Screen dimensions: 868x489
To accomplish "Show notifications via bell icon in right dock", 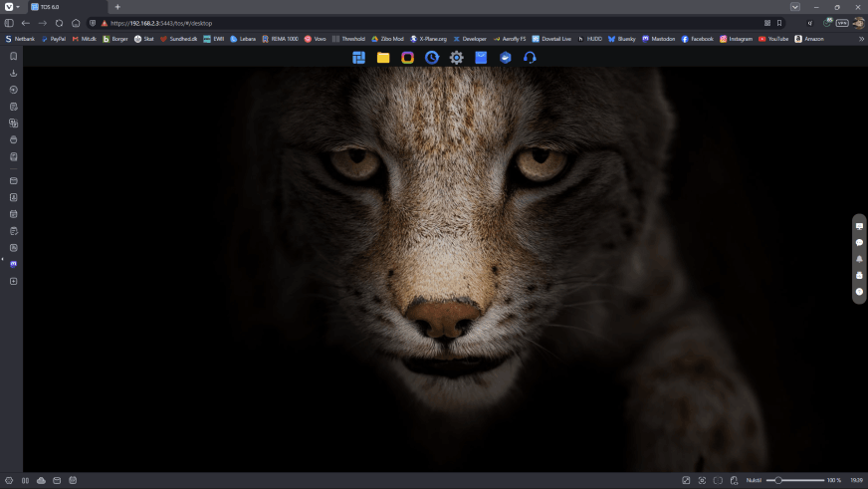I will coord(859,259).
